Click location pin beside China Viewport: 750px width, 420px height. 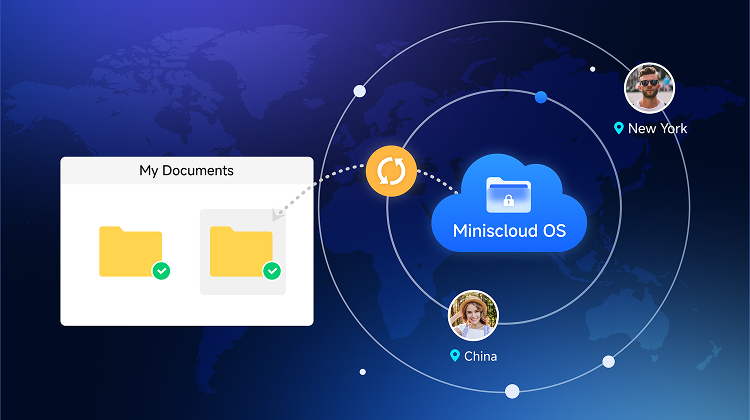point(455,355)
